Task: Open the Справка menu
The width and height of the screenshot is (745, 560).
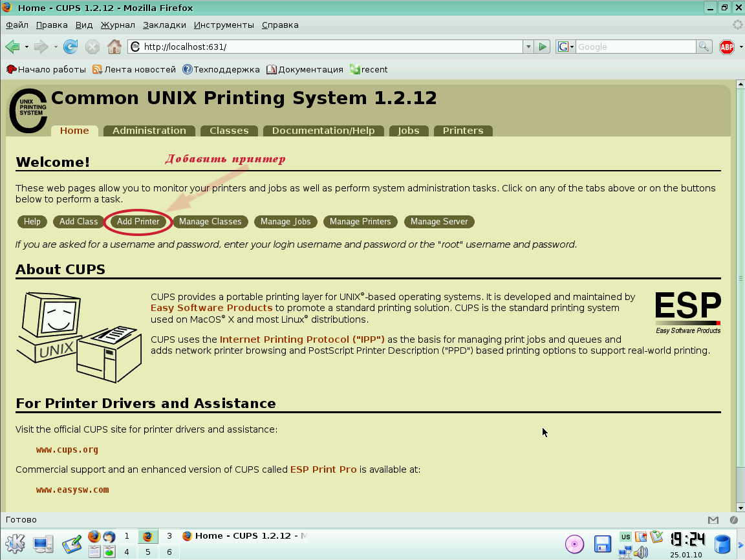Action: pos(280,25)
